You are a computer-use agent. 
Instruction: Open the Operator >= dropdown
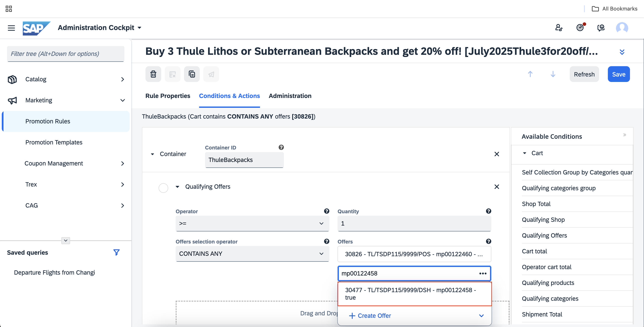coord(252,223)
